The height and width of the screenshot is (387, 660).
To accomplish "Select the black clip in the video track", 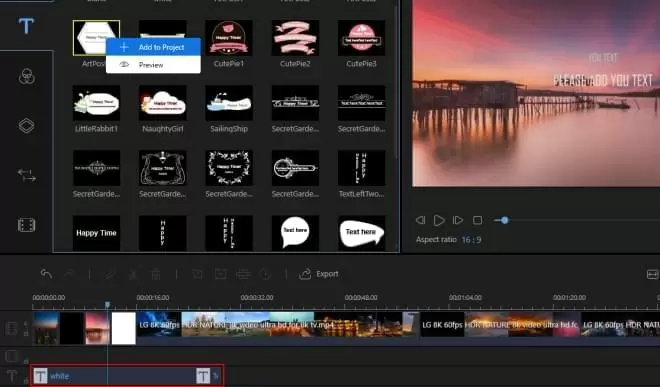I will click(x=72, y=328).
